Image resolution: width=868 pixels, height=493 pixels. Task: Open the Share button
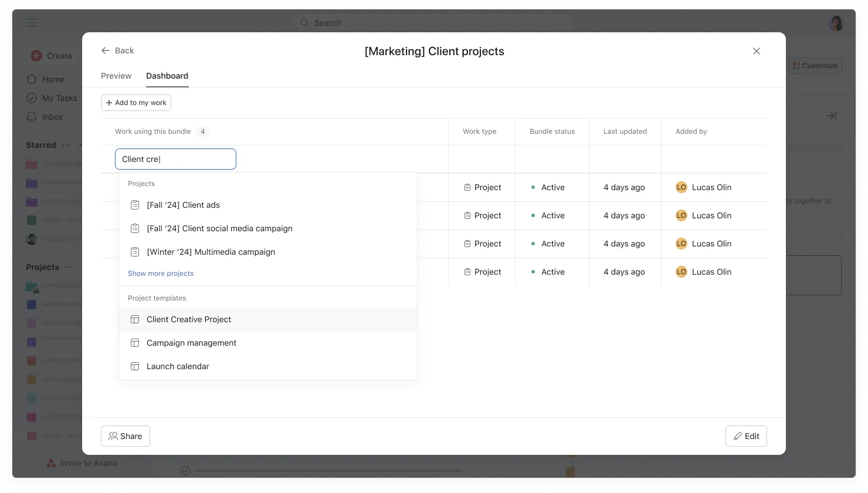point(126,436)
